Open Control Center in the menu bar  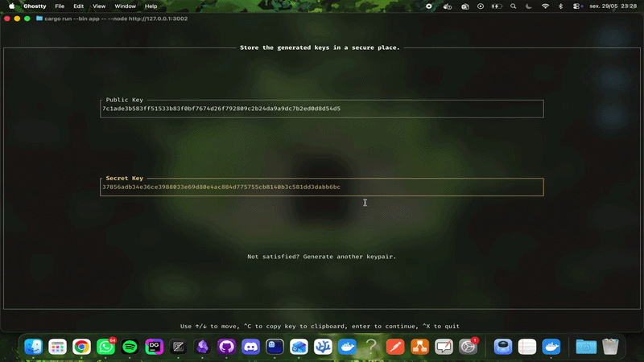[x=577, y=6]
